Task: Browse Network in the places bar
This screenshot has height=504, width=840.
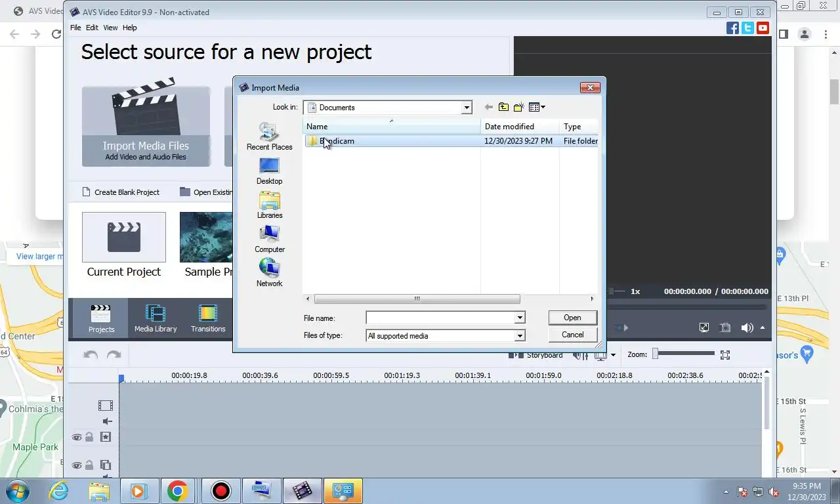Action: [269, 273]
